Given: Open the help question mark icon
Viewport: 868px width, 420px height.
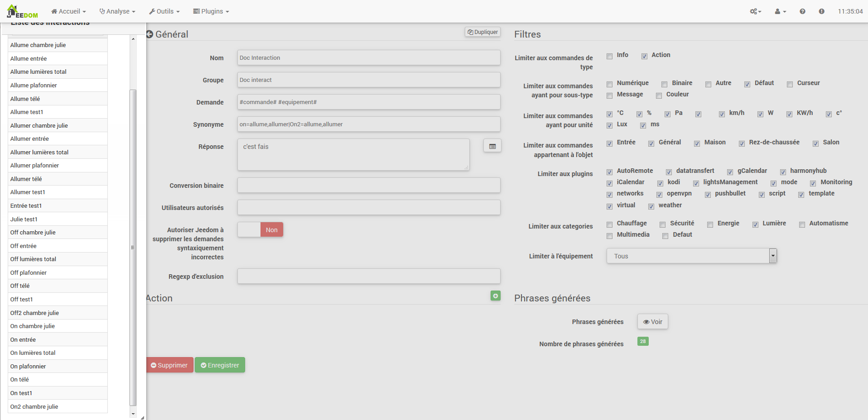Looking at the screenshot, I should [x=802, y=11].
